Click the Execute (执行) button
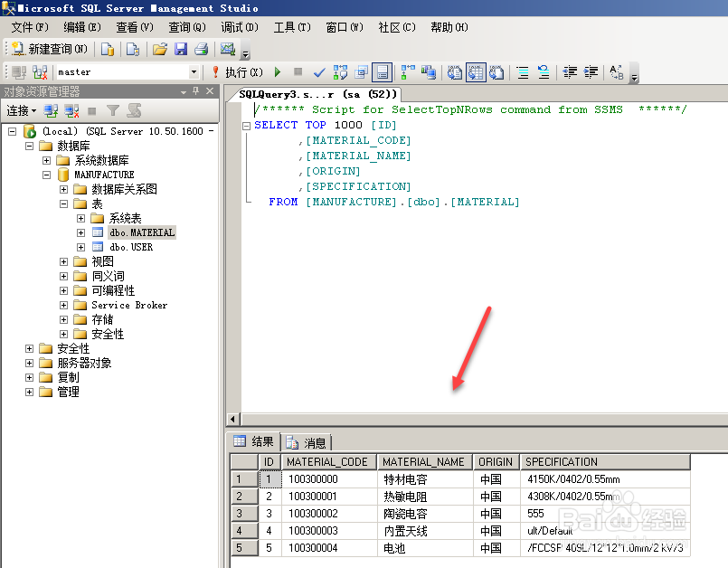 (238, 72)
